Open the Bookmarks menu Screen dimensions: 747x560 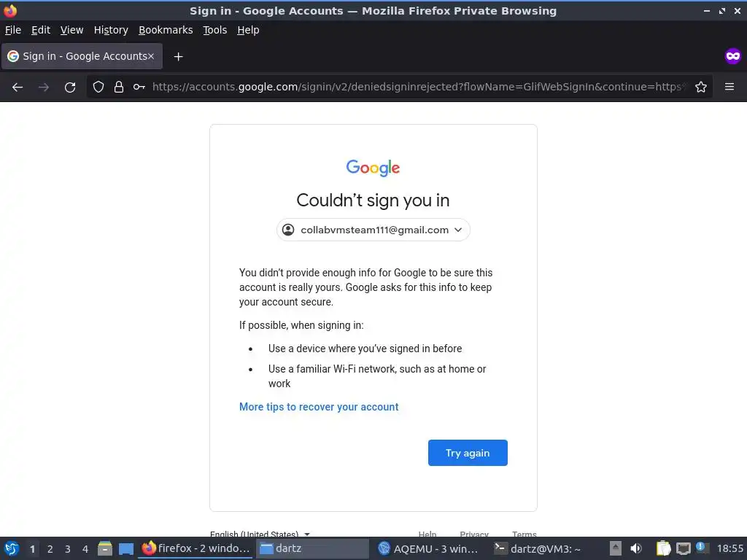pyautogui.click(x=166, y=30)
